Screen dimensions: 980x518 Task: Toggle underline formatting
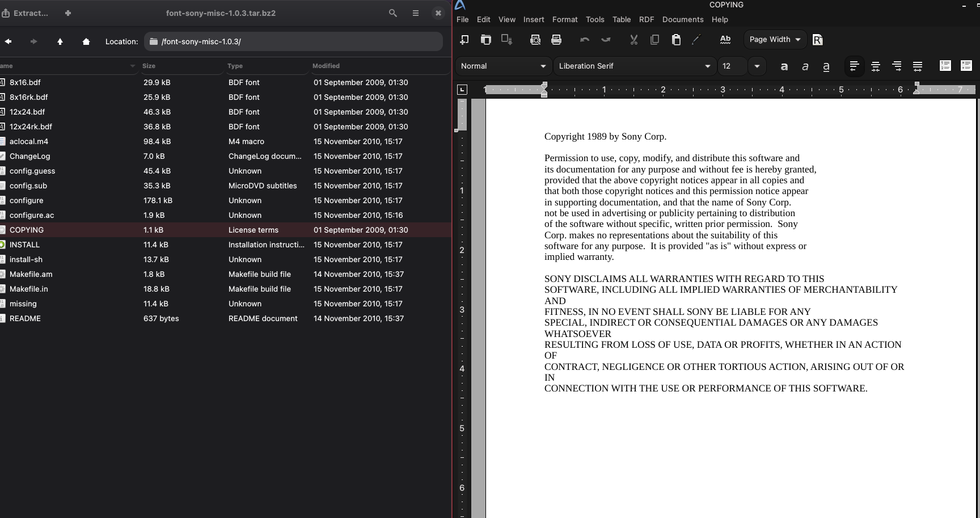826,66
